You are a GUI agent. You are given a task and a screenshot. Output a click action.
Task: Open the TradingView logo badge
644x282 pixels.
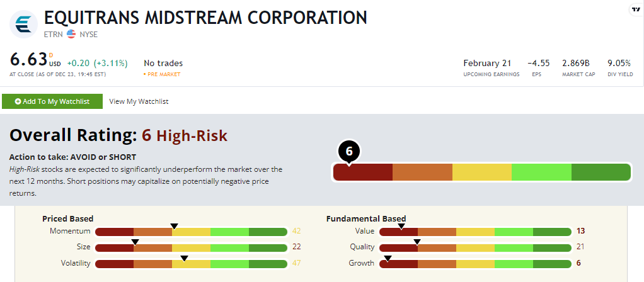[x=636, y=9]
